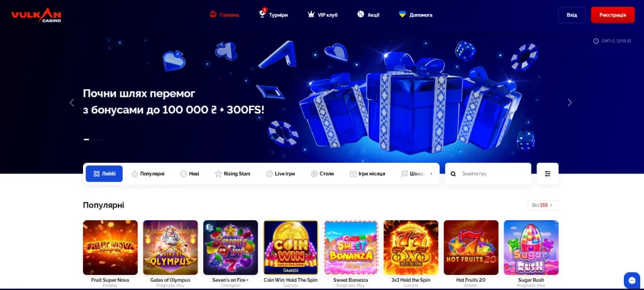
Task: View all 155 popular games link
Action: 543,205
